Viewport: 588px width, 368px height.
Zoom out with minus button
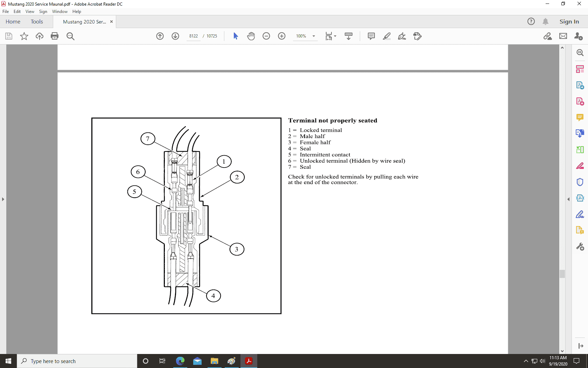click(266, 36)
